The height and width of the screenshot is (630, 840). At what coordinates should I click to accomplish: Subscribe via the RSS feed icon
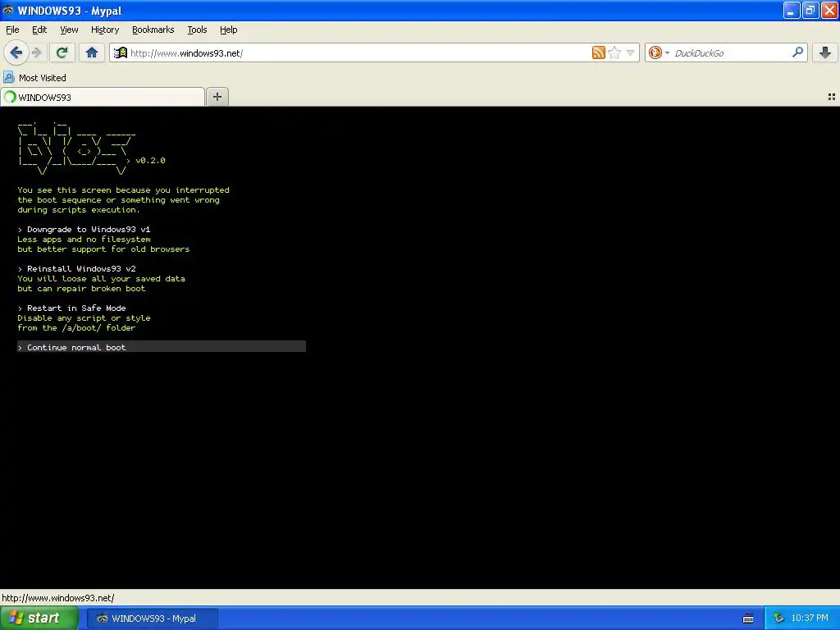598,52
